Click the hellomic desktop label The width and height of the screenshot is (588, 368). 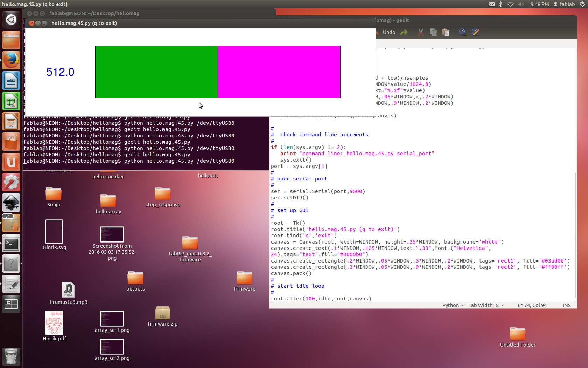[x=208, y=176]
